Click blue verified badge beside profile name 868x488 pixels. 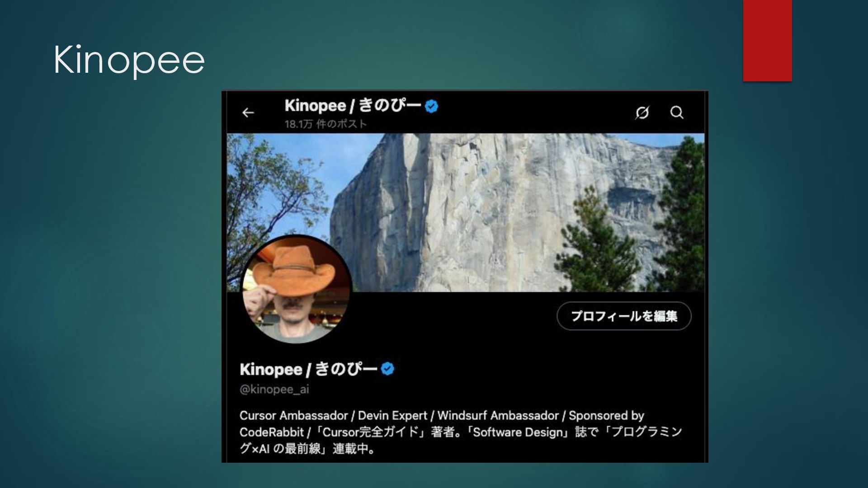pos(387,369)
